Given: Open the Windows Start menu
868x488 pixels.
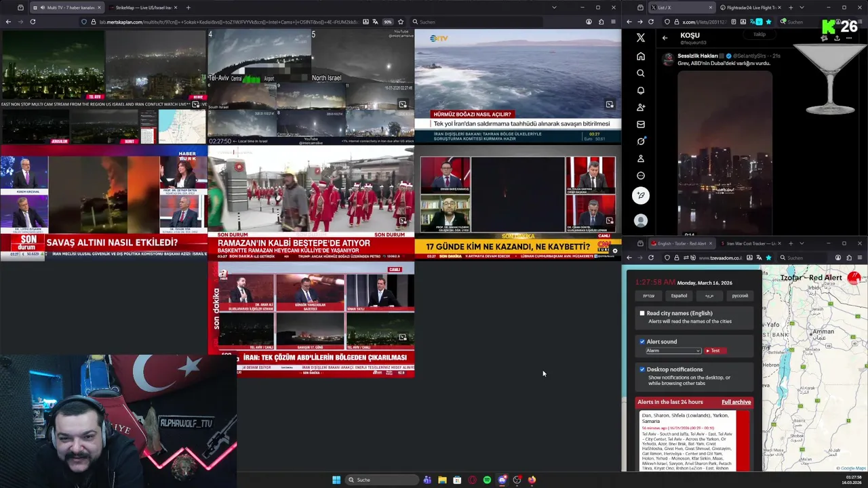Looking at the screenshot, I should tap(336, 480).
